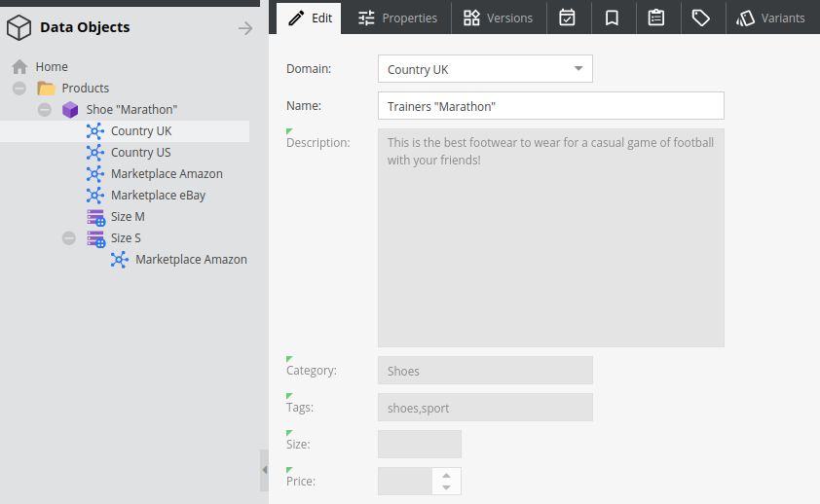Click the Name label text
The width and height of the screenshot is (820, 504).
point(304,106)
